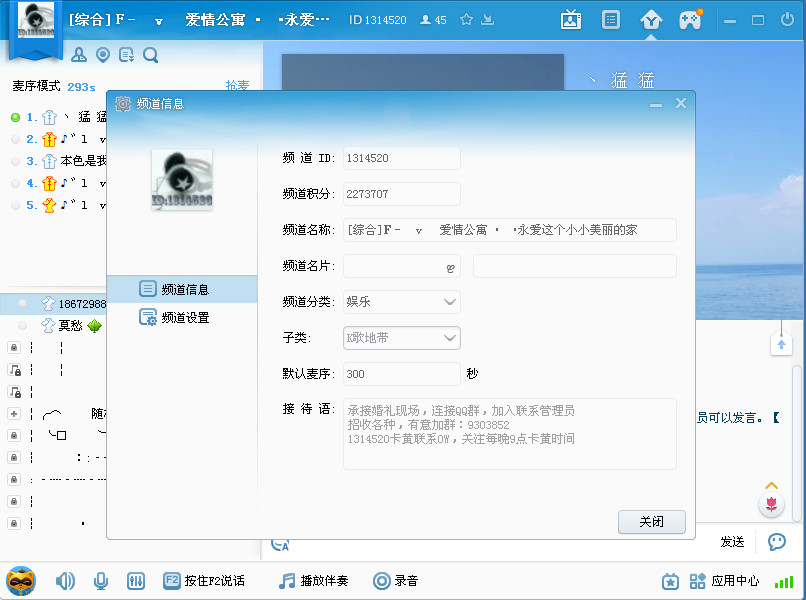
Task: Open the channel name dropdown arrow in title bar
Action: click(x=159, y=22)
